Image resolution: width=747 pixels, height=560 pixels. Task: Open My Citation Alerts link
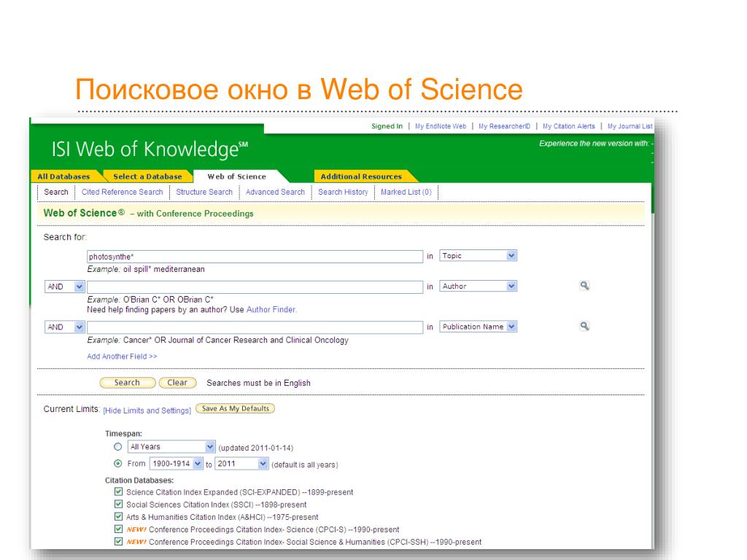569,126
